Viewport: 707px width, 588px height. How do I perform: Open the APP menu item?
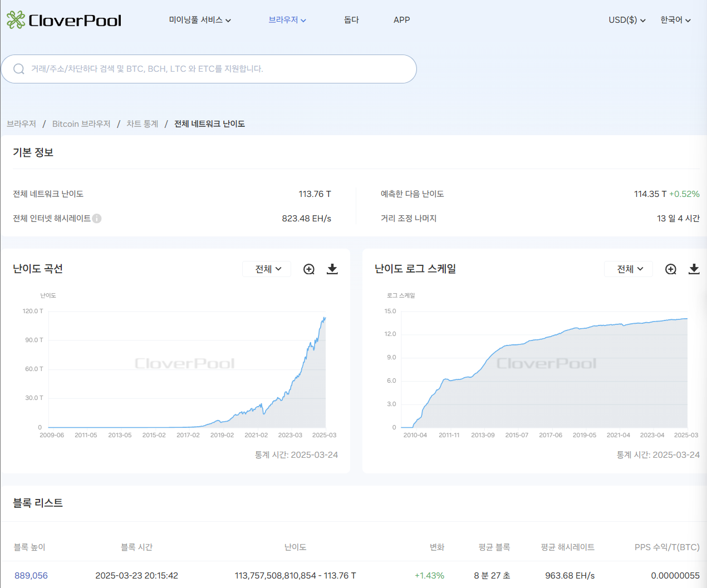pos(401,20)
